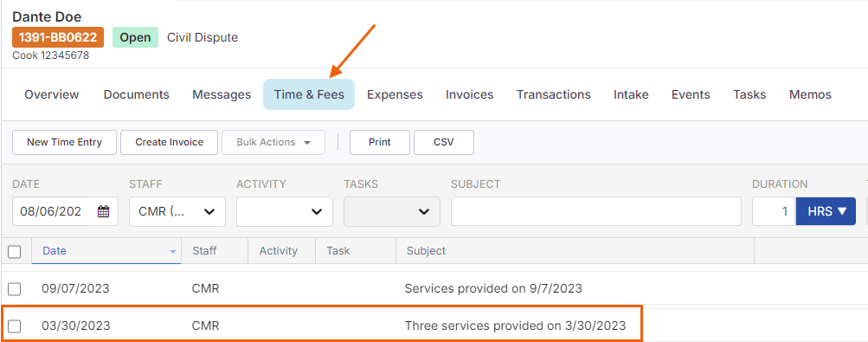The image size is (868, 342).
Task: Select all entries with header checkbox
Action: point(15,252)
